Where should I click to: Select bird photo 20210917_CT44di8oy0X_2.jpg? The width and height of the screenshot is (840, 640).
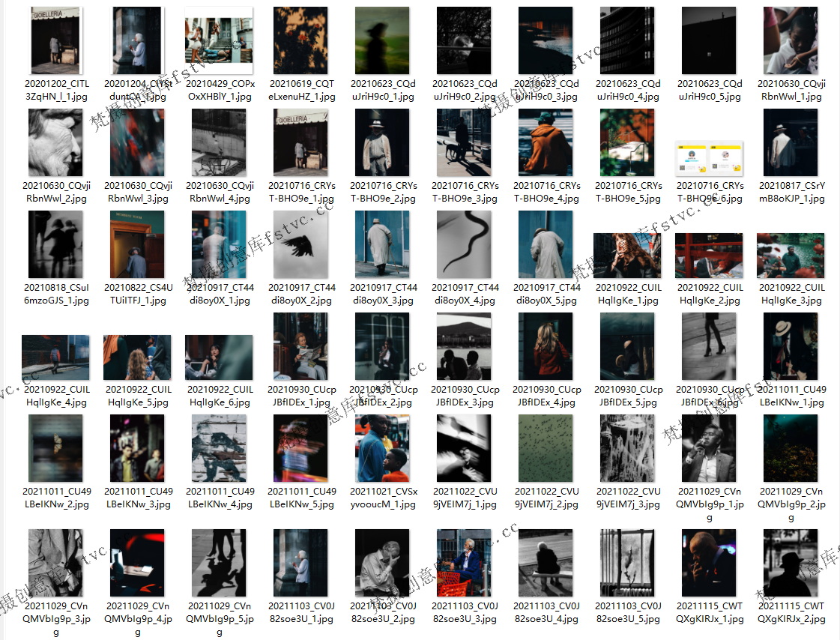300,244
